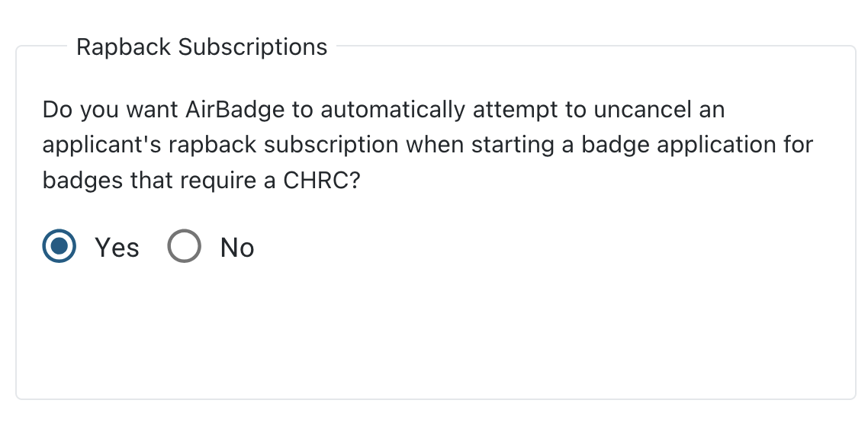Click empty space below the radio buttons
The width and height of the screenshot is (868, 445).
(x=435, y=335)
